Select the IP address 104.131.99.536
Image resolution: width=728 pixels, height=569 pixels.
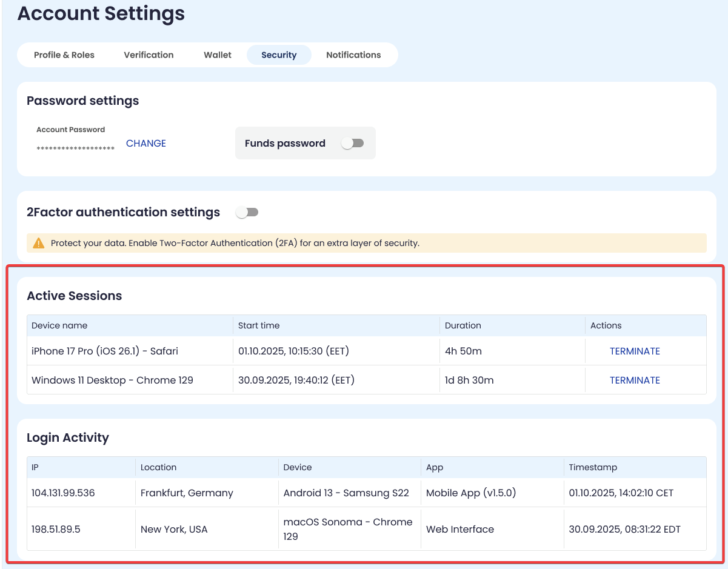coord(63,493)
